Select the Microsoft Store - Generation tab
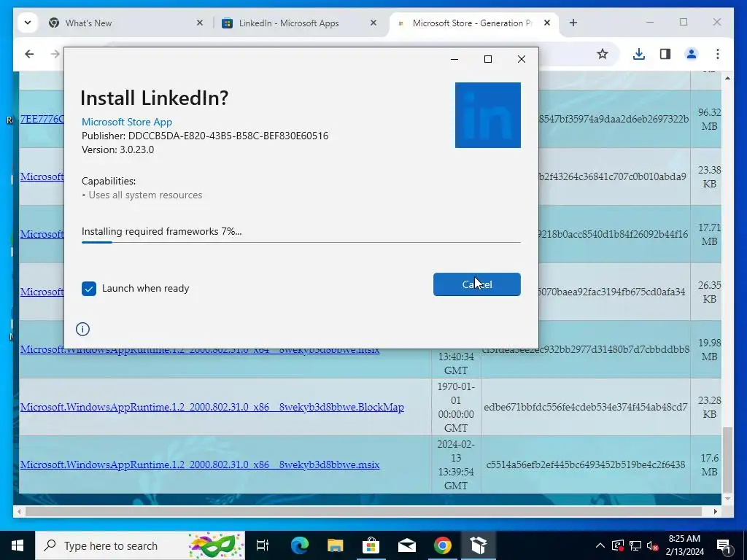The width and height of the screenshot is (747, 560). coord(472,23)
